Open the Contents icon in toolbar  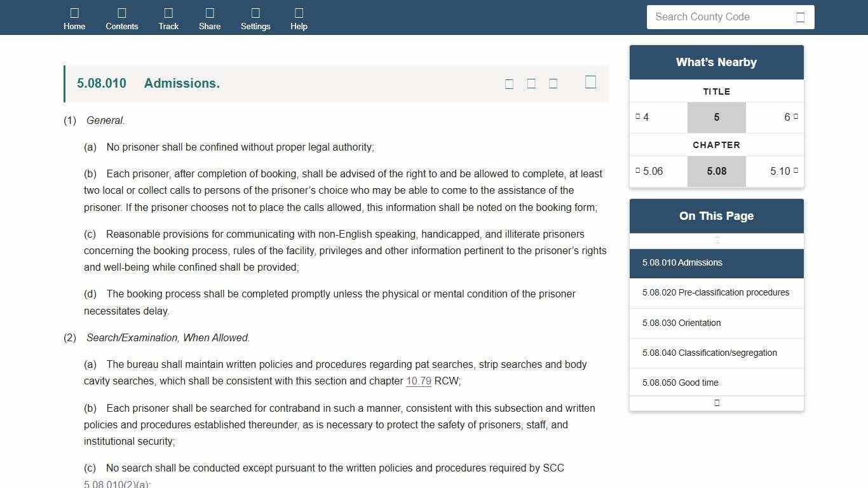click(122, 17)
